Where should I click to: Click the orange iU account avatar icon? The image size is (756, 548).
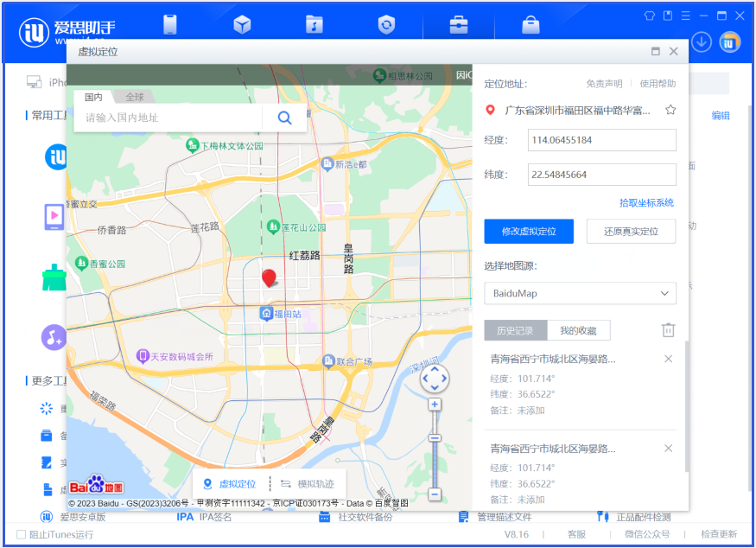[x=729, y=42]
